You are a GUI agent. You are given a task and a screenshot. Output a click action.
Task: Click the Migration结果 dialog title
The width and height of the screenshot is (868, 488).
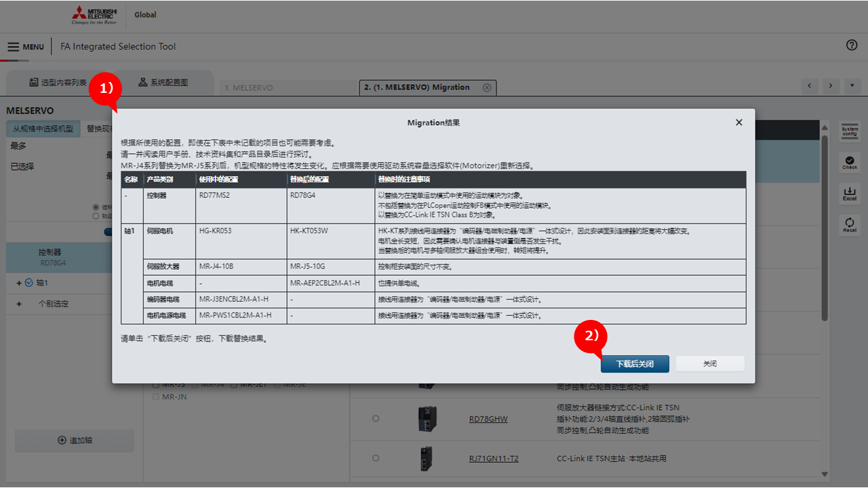(x=433, y=123)
